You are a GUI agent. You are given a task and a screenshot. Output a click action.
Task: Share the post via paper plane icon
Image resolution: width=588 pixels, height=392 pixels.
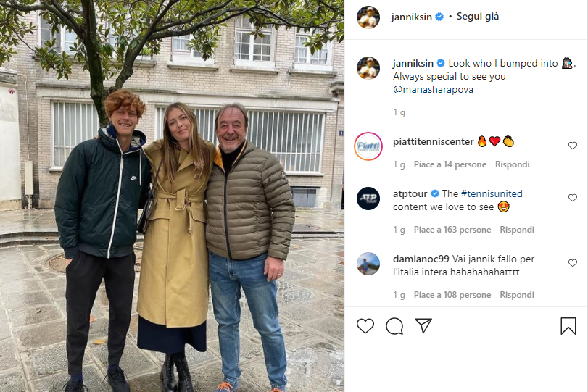coord(423,325)
